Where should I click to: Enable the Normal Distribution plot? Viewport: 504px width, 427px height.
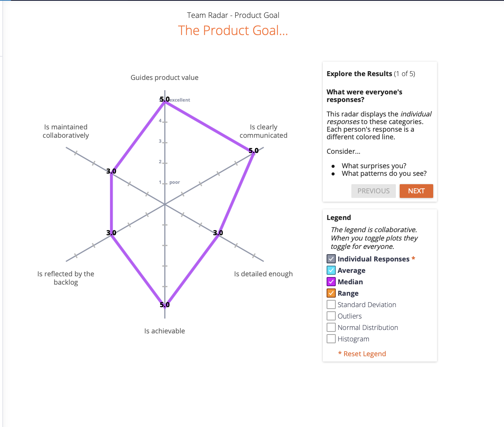[331, 327]
